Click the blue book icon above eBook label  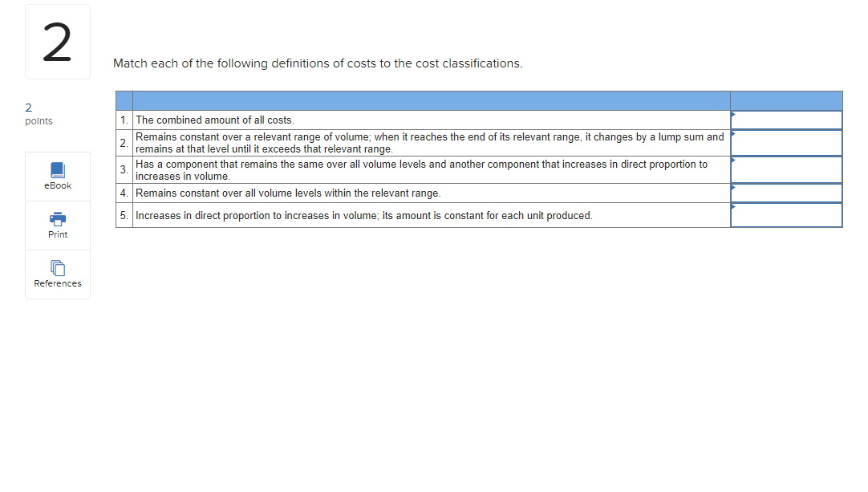tap(57, 169)
